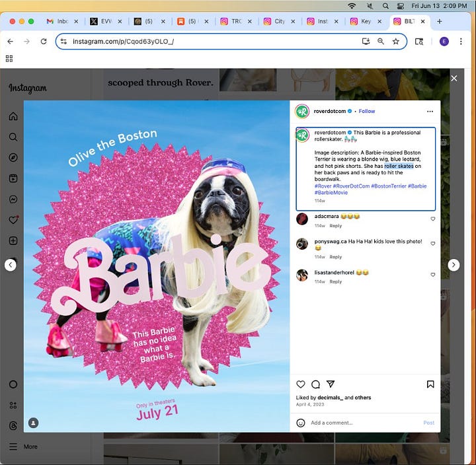The height and width of the screenshot is (465, 476).
Task: Open the Chrome apps grid shortcut
Action: [9, 59]
